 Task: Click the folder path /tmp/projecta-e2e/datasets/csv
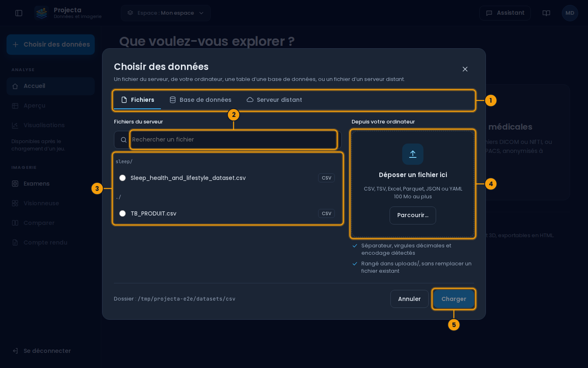pos(187,299)
